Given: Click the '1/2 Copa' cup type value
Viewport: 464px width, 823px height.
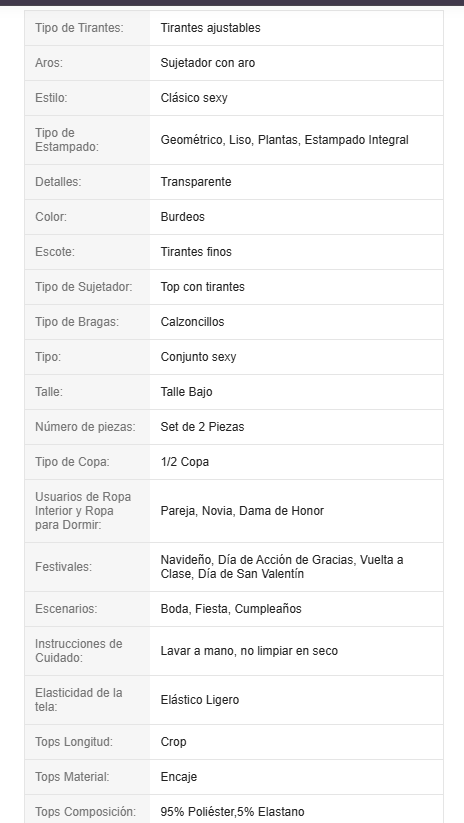Looking at the screenshot, I should pyautogui.click(x=184, y=462).
